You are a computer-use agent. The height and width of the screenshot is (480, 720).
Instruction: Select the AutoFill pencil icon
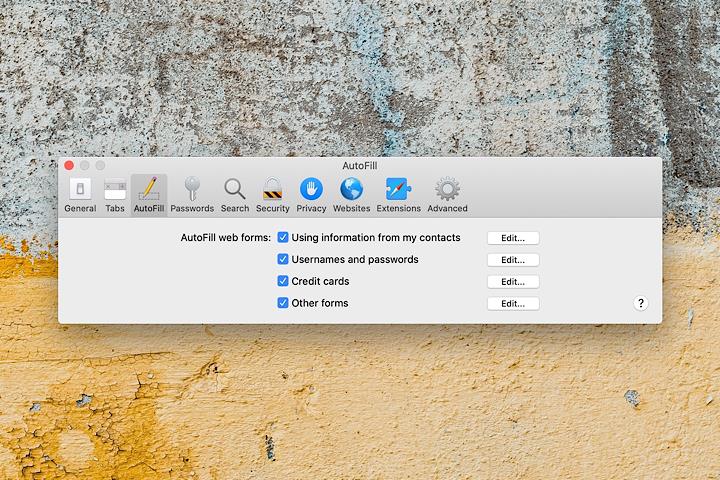(x=149, y=194)
